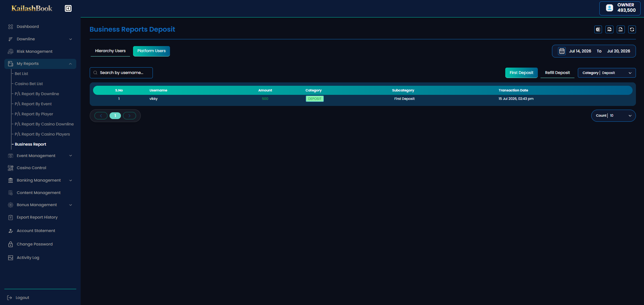Click the end date Jul 20, 2026
Image resolution: width=644 pixels, height=305 pixels.
pos(618,51)
